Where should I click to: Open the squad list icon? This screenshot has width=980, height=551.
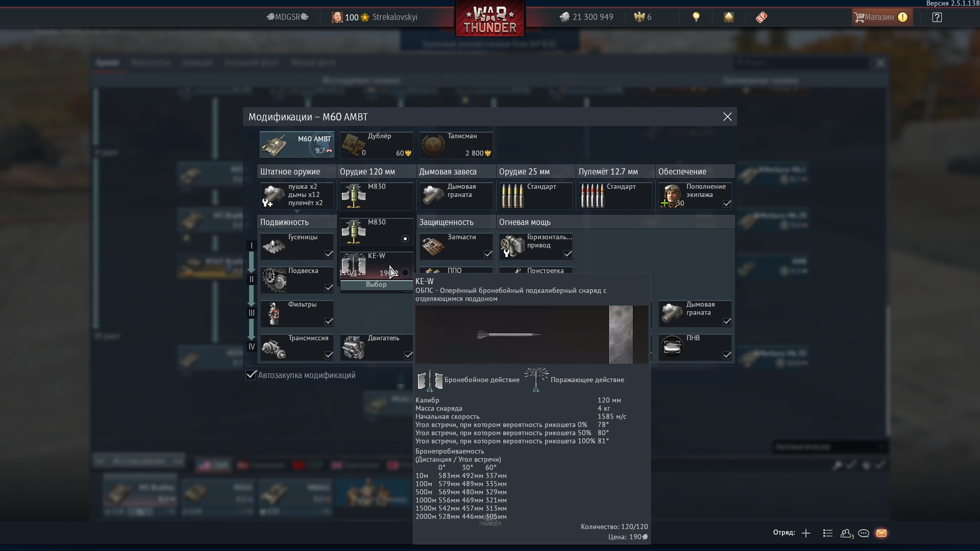828,533
